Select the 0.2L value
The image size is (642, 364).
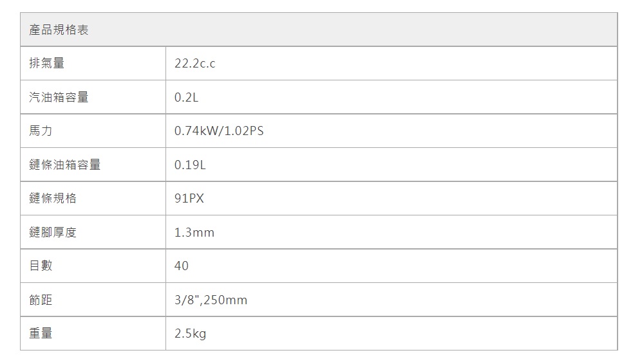pyautogui.click(x=186, y=98)
